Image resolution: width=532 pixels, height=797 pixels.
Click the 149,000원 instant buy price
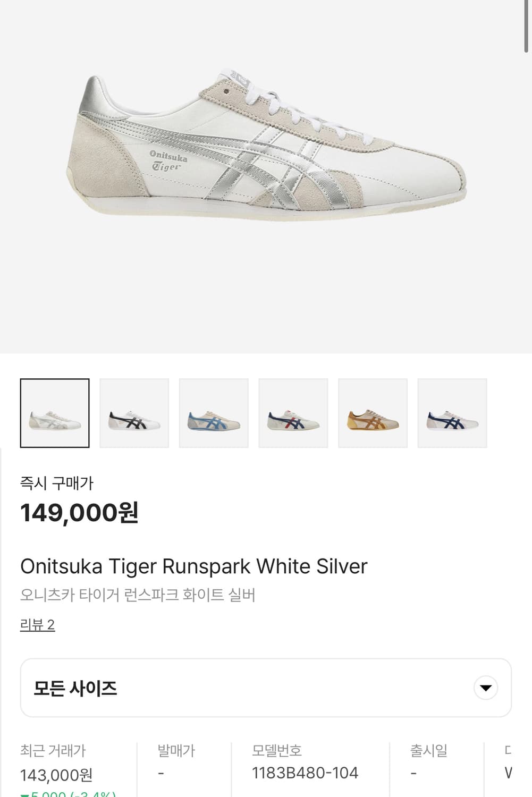[79, 513]
